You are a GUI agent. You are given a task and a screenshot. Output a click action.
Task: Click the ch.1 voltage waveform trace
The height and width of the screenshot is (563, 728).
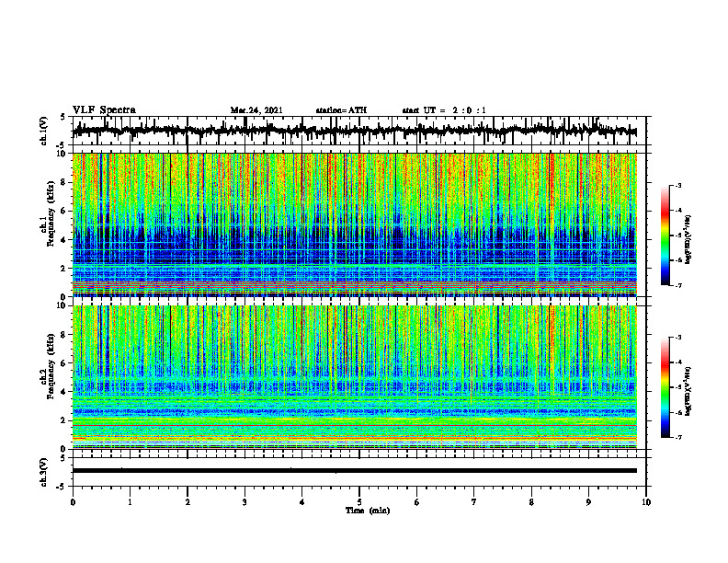[x=354, y=131]
